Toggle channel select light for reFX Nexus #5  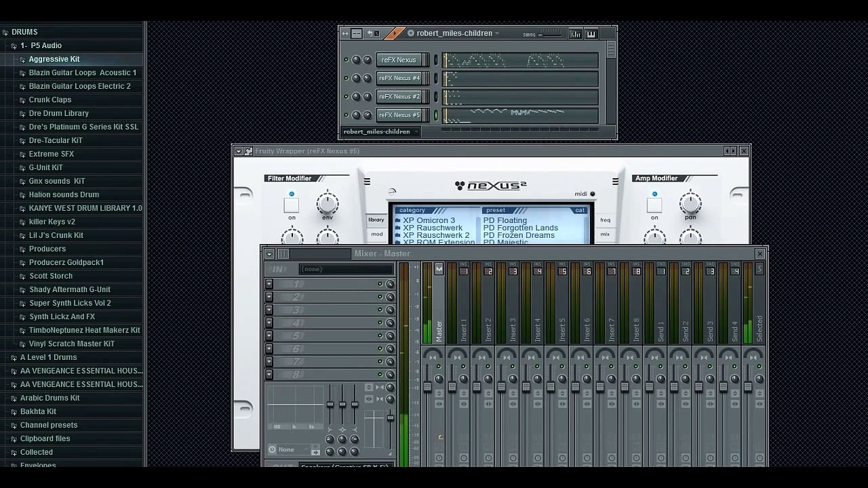pos(436,115)
